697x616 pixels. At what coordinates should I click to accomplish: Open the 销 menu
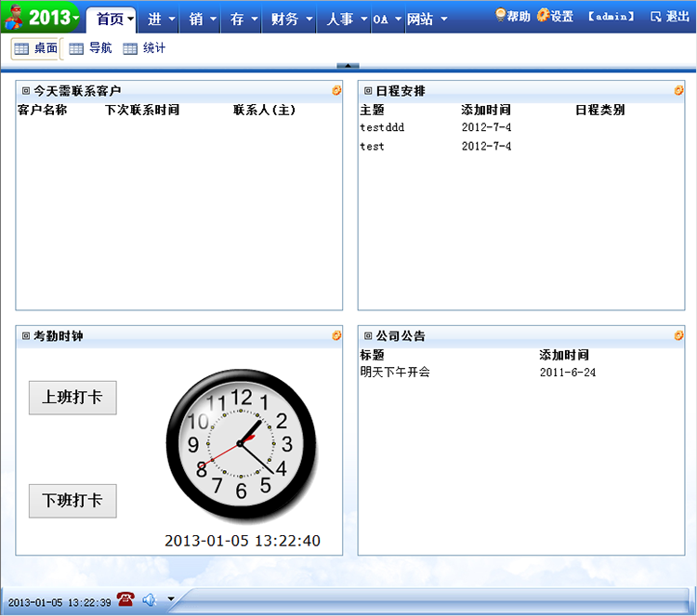200,20
